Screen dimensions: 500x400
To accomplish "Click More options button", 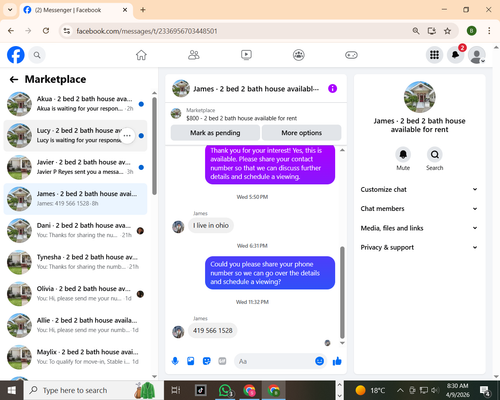I will 301,133.
